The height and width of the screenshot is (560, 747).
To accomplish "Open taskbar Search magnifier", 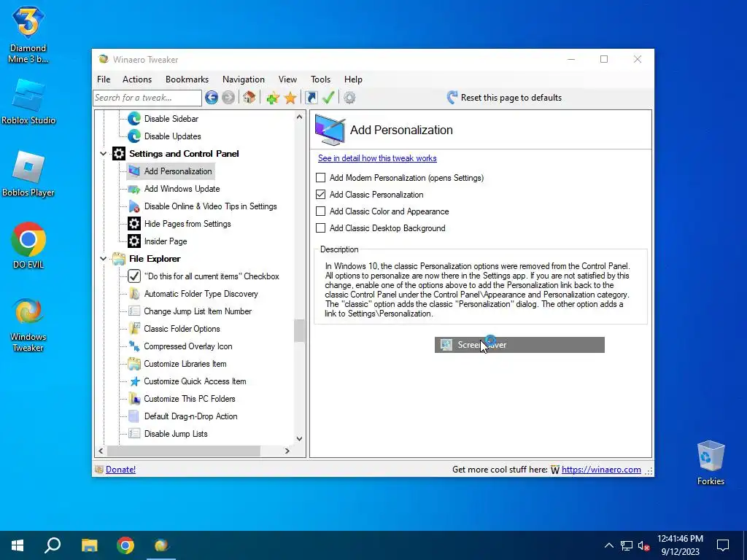I will 53,545.
